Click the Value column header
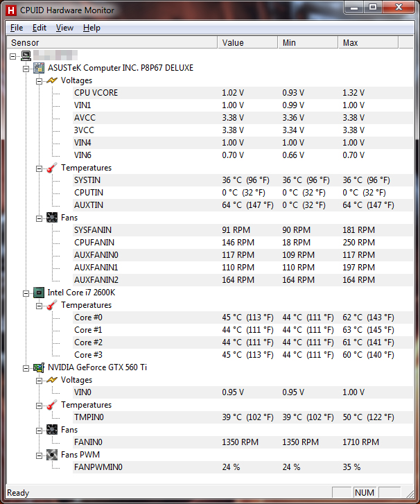Screen dimensions: 420x504 point(247,42)
